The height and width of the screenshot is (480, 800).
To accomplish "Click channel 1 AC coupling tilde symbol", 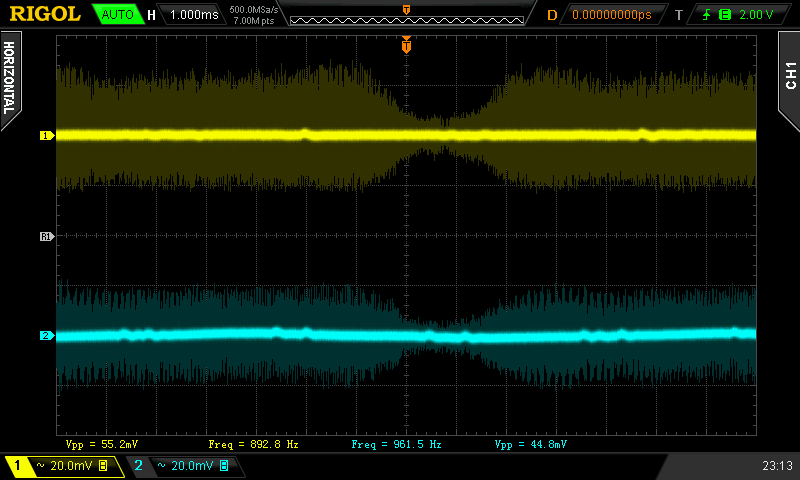I will (41, 465).
